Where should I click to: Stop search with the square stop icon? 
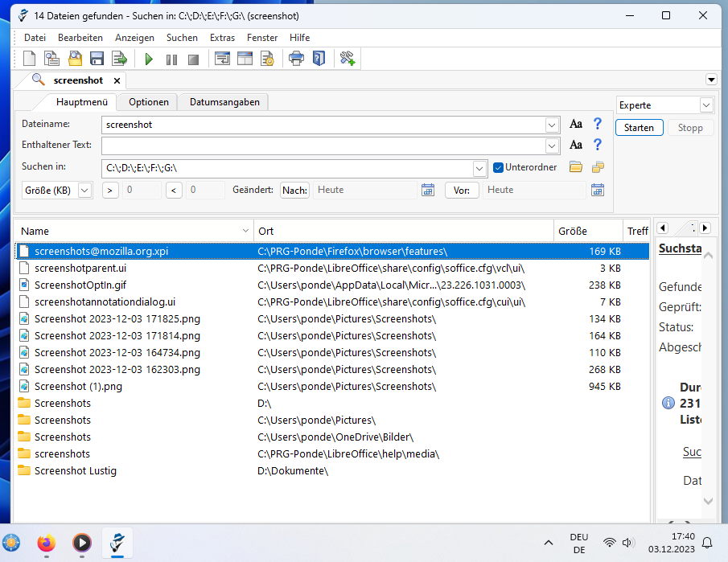click(193, 59)
